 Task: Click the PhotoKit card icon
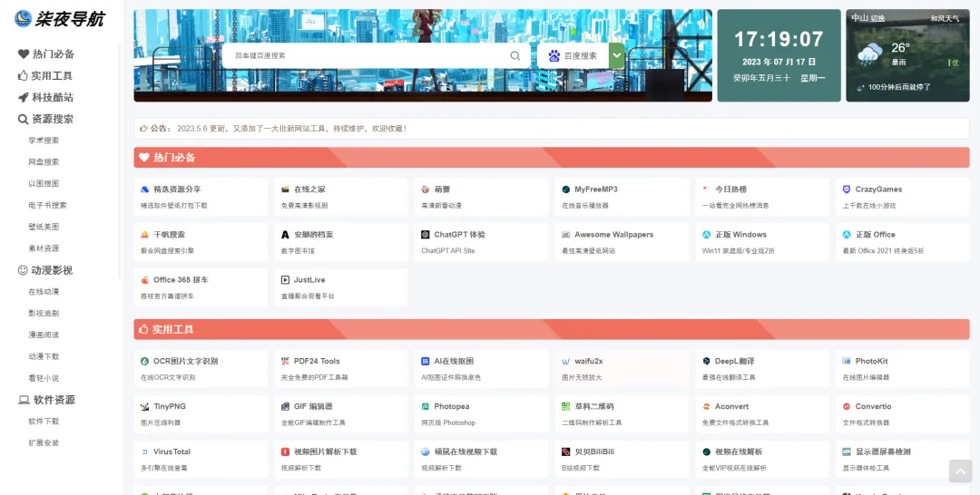point(847,362)
